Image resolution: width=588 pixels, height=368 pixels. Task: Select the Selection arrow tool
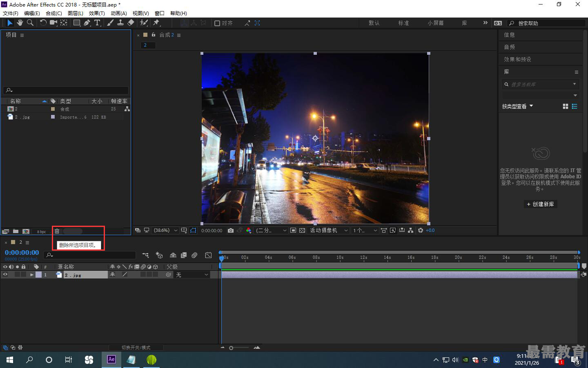point(10,23)
